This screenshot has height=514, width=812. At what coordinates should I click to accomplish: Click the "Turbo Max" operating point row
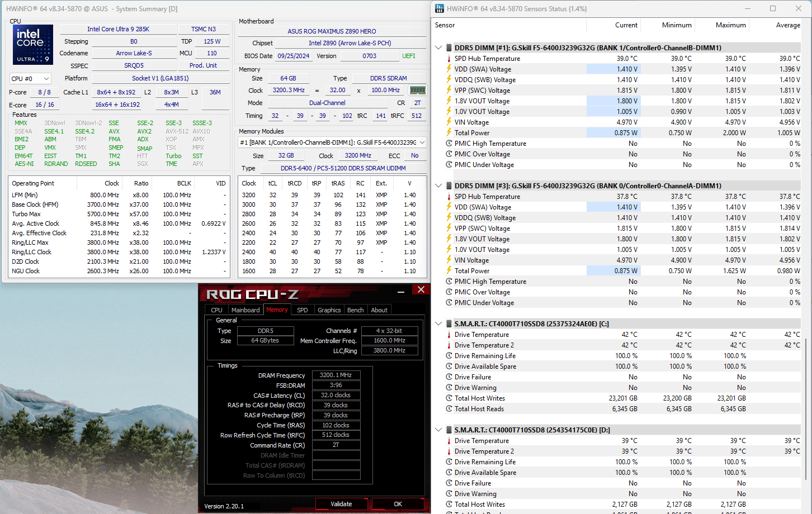[119, 214]
